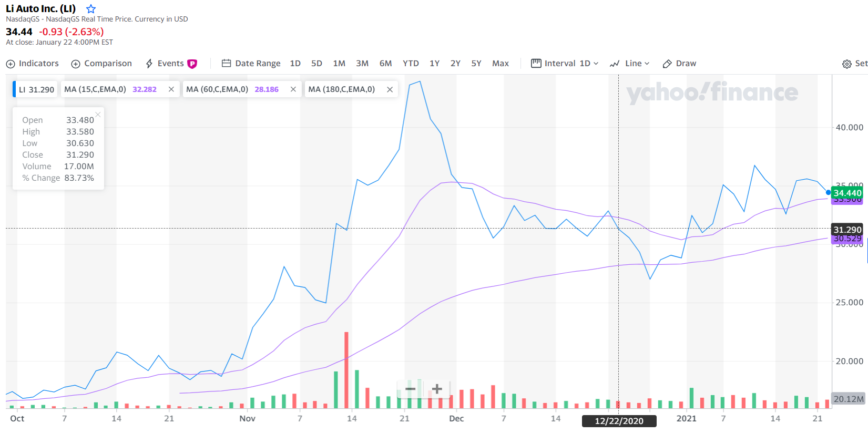Remove the MA 180 EMA indicator

coord(390,89)
